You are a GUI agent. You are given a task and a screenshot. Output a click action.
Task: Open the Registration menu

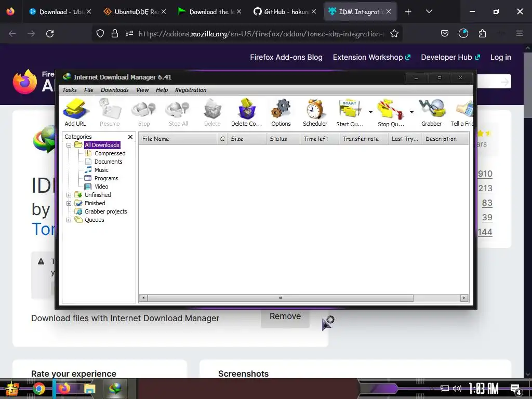tap(191, 90)
